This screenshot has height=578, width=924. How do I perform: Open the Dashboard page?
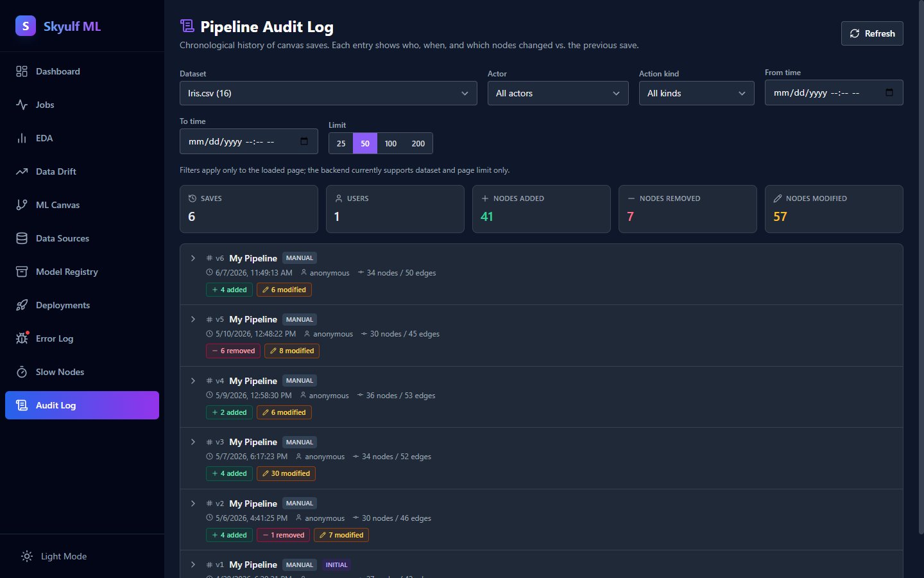(82, 71)
